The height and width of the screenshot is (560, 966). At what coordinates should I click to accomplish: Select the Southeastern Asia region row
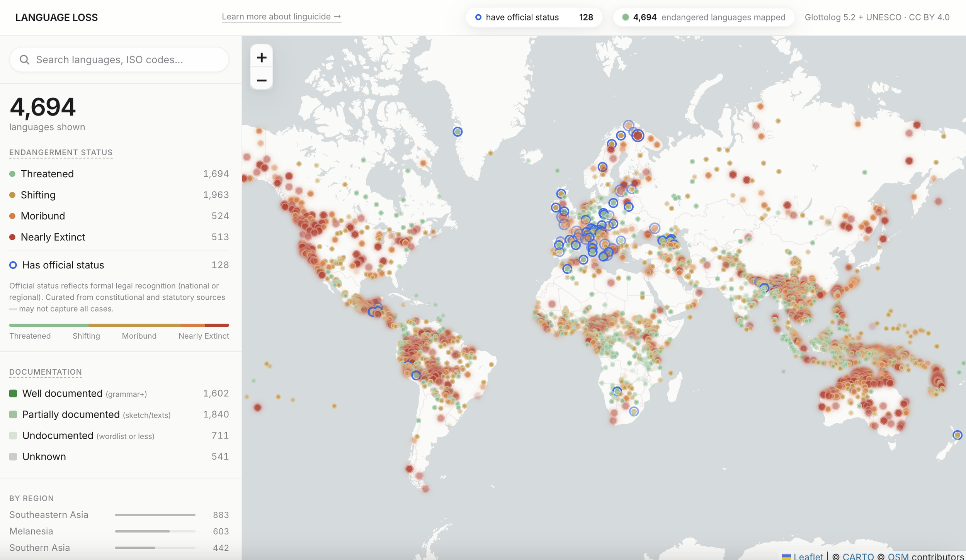click(x=49, y=515)
